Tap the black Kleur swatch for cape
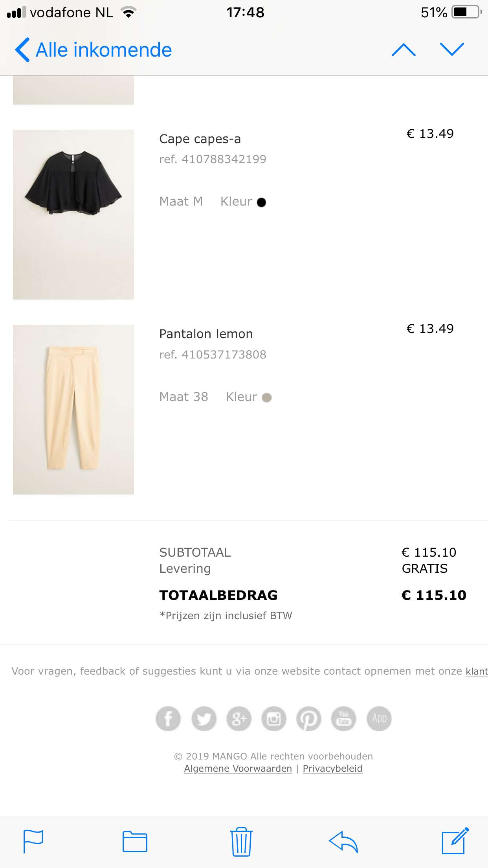 click(261, 202)
